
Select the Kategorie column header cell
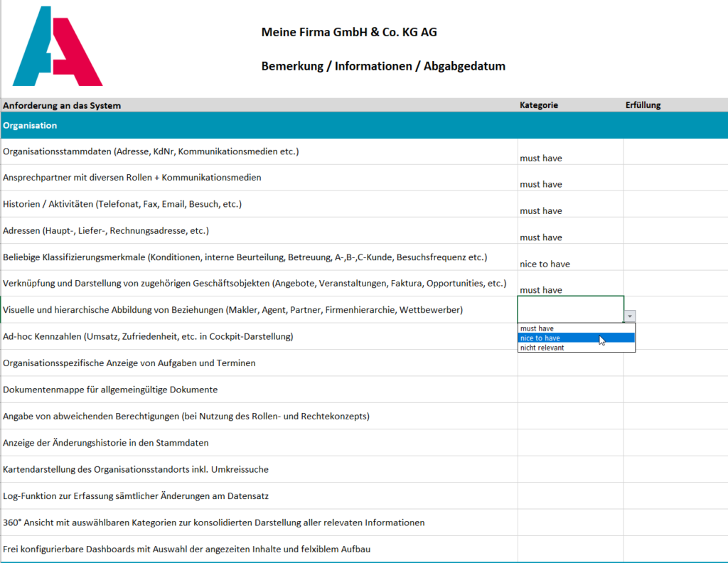coord(571,105)
